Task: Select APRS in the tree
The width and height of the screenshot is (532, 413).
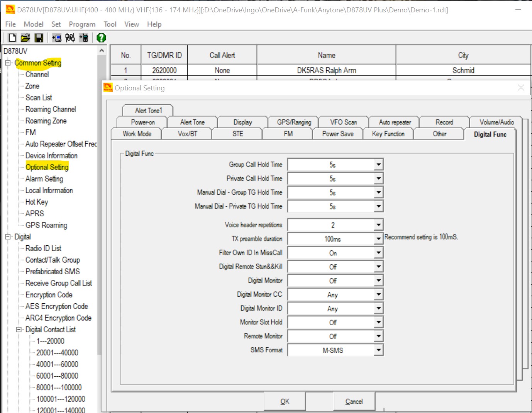Action: pyautogui.click(x=35, y=213)
